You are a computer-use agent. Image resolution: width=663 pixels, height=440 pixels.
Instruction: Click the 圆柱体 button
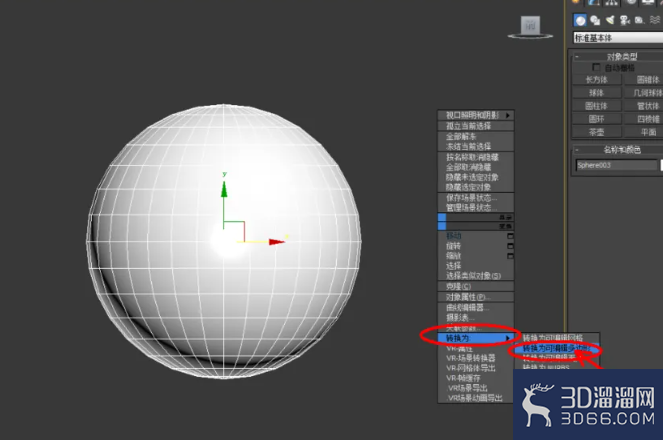point(596,106)
